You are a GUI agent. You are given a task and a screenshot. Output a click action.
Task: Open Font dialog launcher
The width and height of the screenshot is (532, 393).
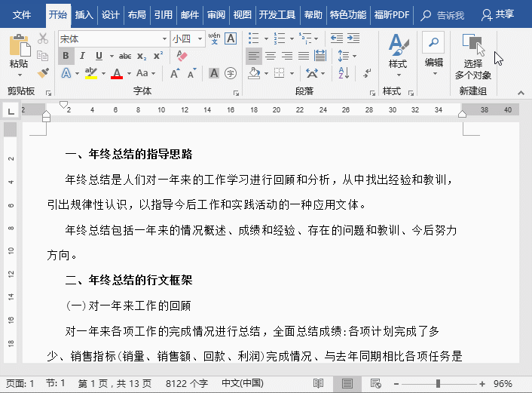pyautogui.click(x=236, y=93)
